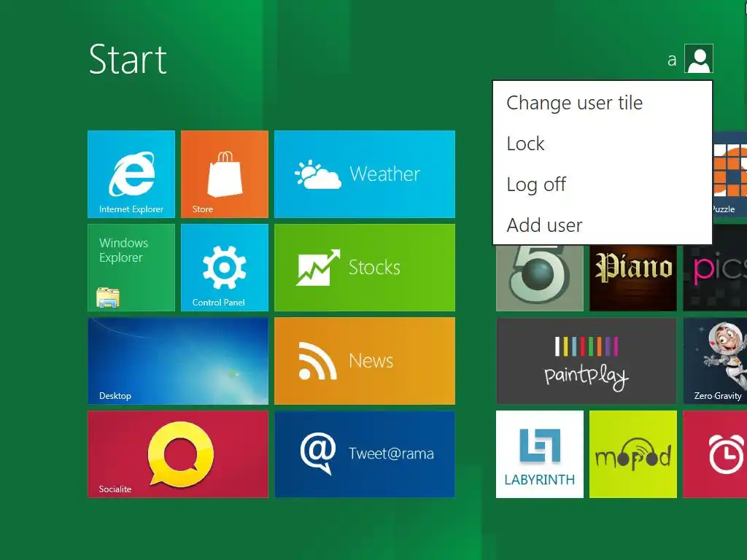Select Log off option

point(602,184)
